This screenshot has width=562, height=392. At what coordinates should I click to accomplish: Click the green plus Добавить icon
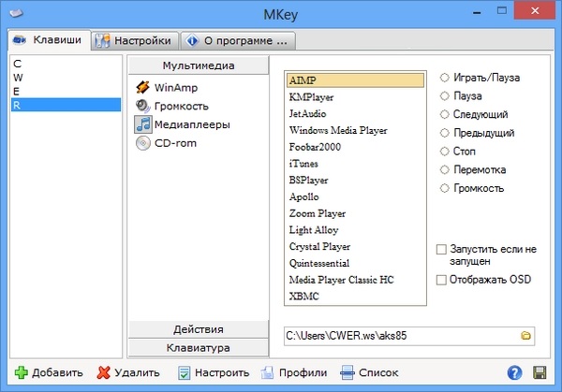pos(22,372)
